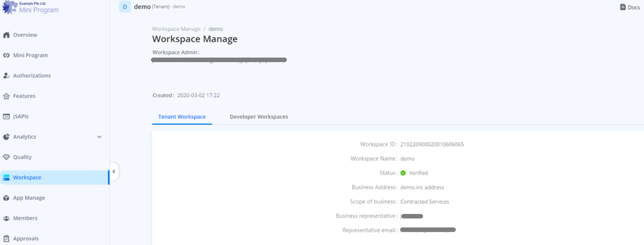Click Business Address value demo.inc address
The height and width of the screenshot is (245, 644).
pos(422,187)
